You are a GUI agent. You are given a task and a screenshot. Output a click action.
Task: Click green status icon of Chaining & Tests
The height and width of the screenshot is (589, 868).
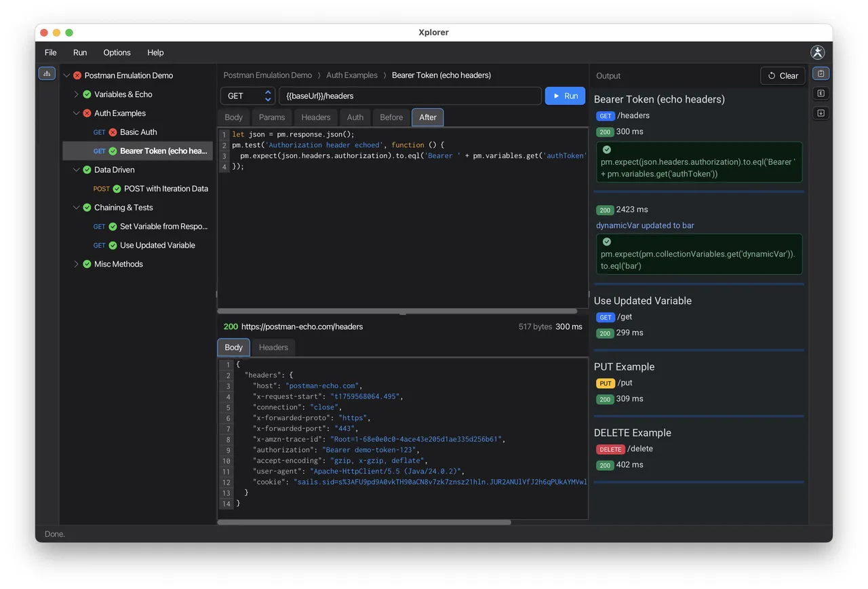[87, 208]
